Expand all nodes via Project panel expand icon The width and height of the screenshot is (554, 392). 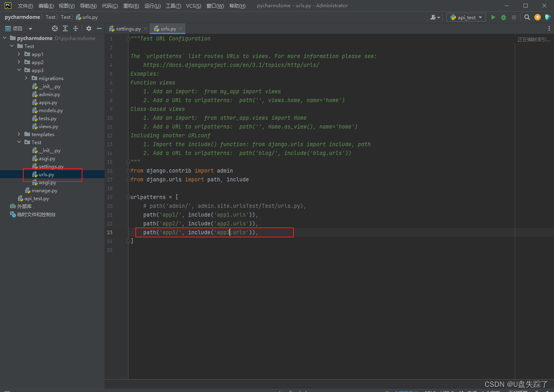click(x=65, y=28)
